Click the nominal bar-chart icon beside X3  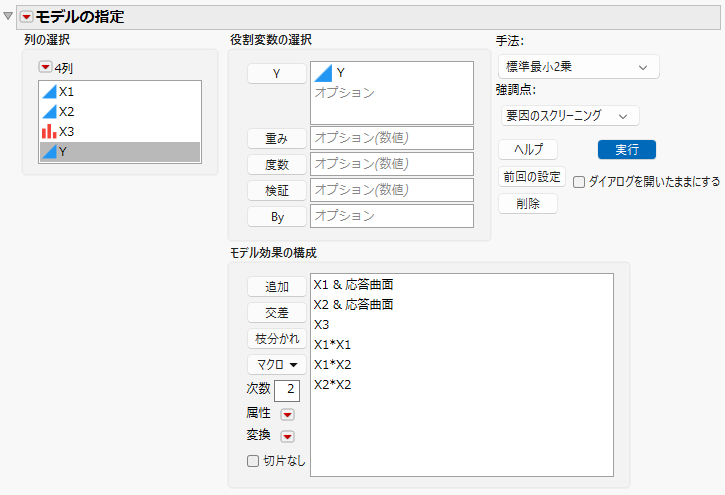click(x=49, y=131)
